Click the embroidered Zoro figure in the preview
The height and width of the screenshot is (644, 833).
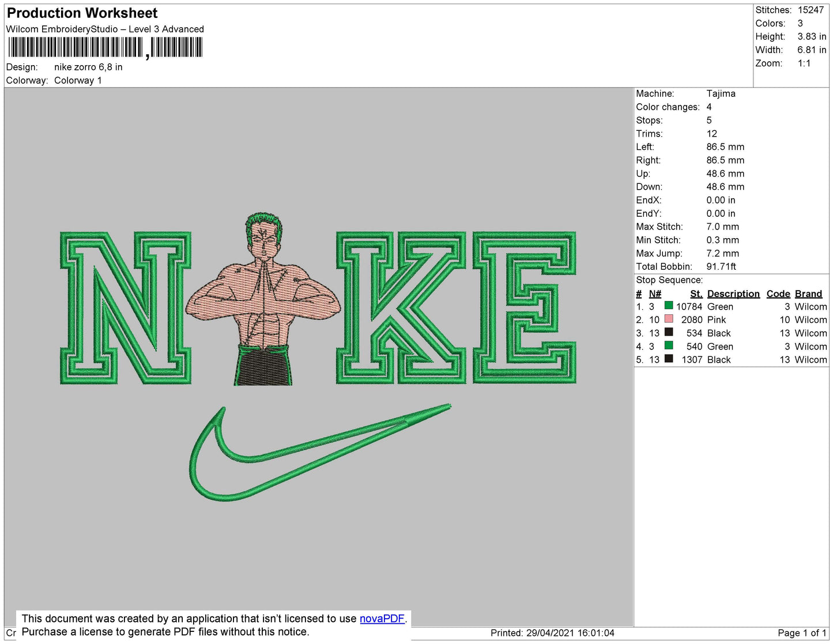[263, 299]
